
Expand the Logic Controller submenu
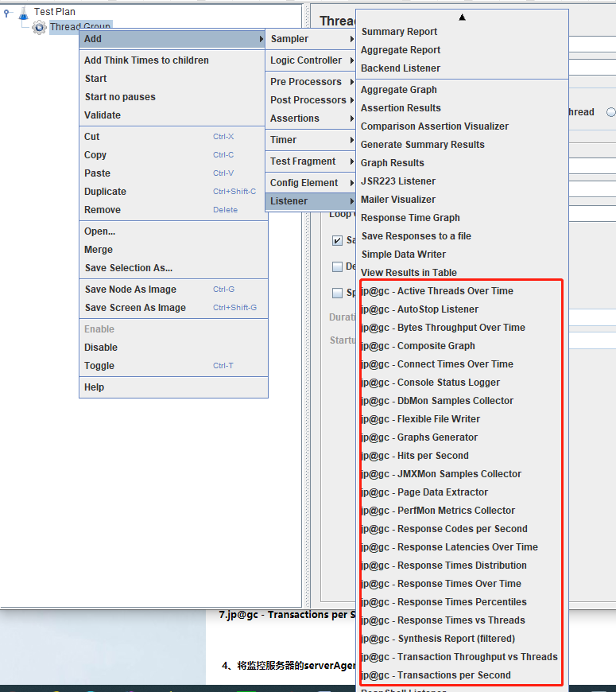tap(311, 60)
